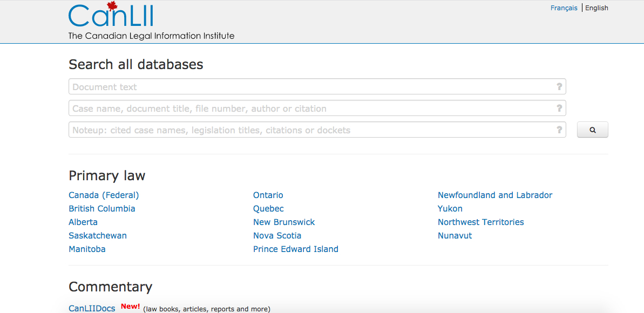
Task: Open Nunavut primary law
Action: pyautogui.click(x=455, y=236)
